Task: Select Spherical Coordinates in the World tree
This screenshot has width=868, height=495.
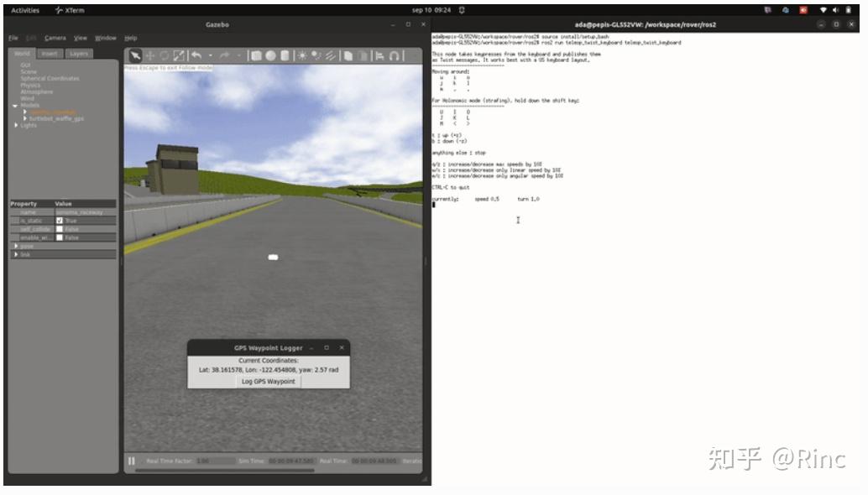Action: [50, 78]
